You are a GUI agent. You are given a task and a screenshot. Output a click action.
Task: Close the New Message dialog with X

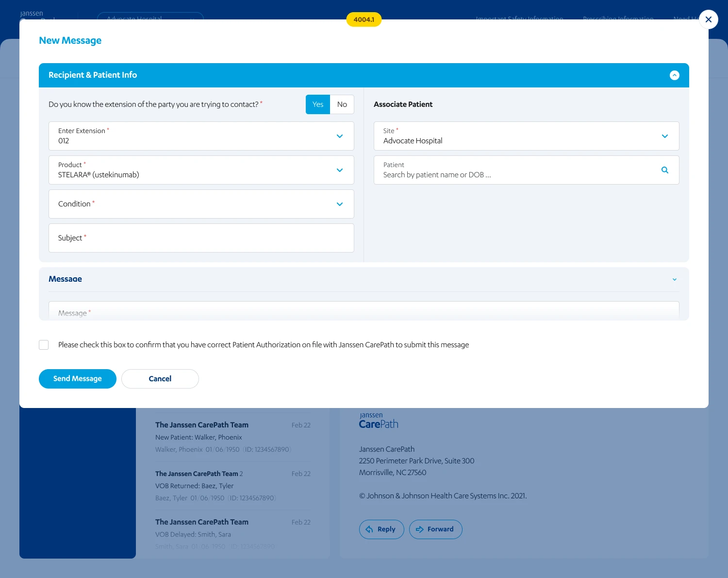[x=709, y=19]
